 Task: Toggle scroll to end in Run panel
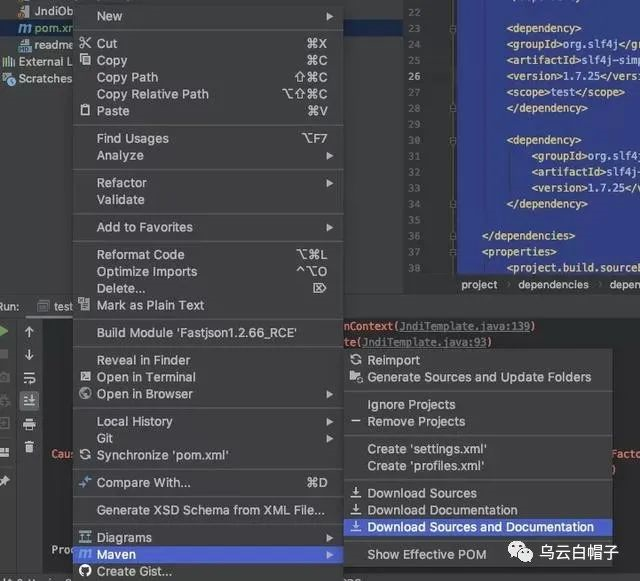[29, 401]
